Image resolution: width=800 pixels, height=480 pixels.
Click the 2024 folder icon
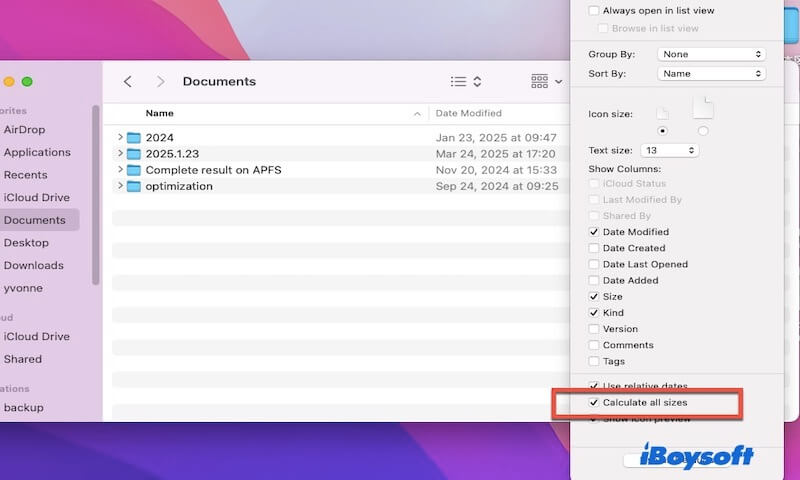pos(134,137)
